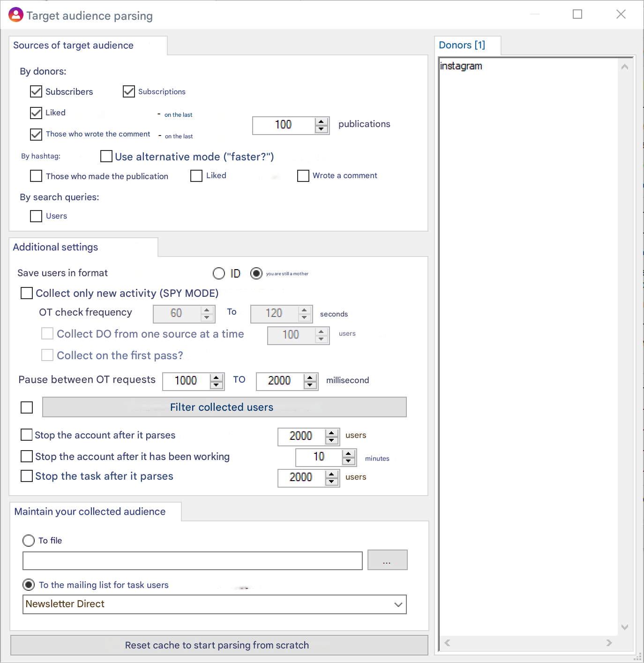Click the "instagram" donor entry
This screenshot has width=644, height=663.
(x=461, y=66)
